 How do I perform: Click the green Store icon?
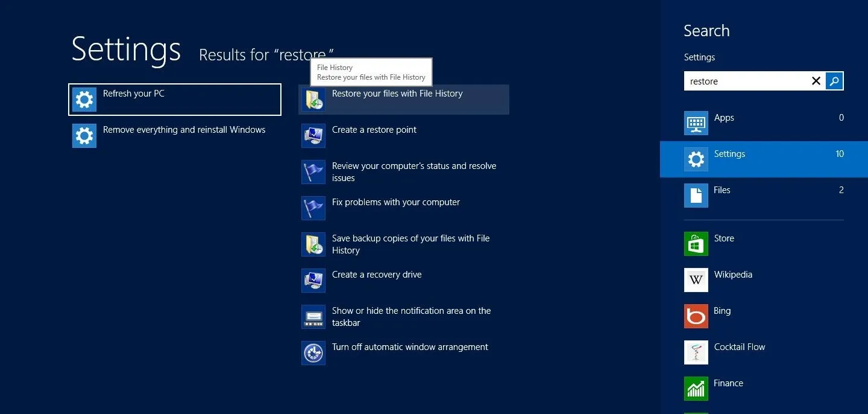(x=696, y=244)
